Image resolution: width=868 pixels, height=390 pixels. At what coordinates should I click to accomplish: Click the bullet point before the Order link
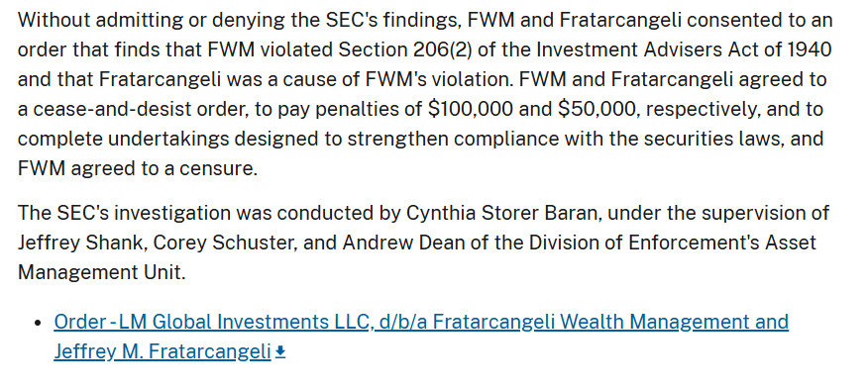pyautogui.click(x=38, y=323)
